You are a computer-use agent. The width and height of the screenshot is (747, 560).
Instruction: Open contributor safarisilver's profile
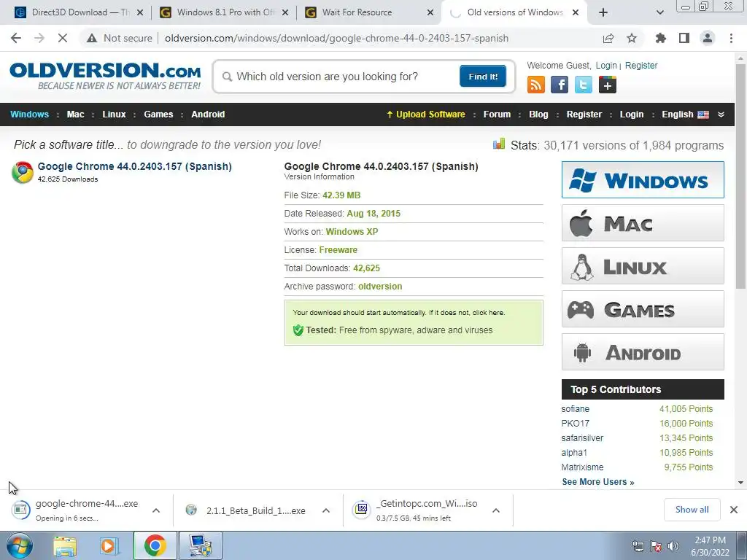tap(582, 438)
